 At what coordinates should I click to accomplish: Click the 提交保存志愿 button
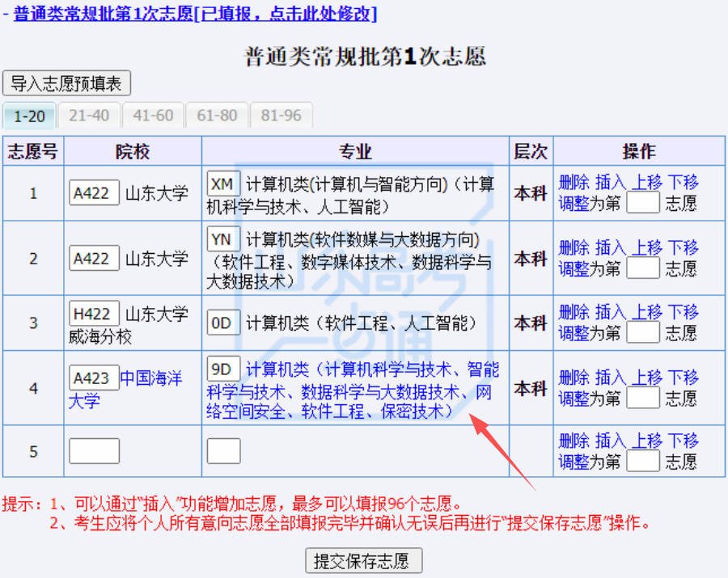point(363,560)
